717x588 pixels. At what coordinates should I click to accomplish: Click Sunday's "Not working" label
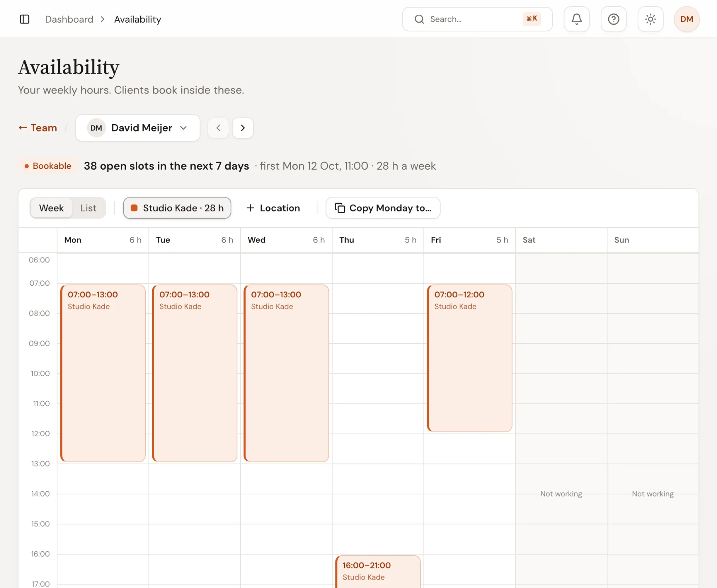652,494
